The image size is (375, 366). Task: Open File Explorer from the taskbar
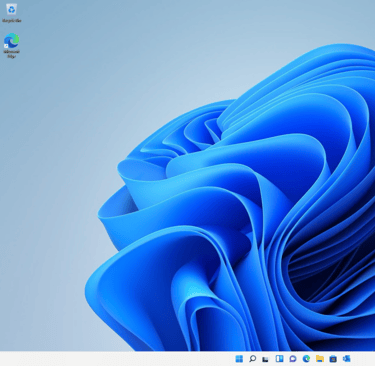tap(320, 359)
